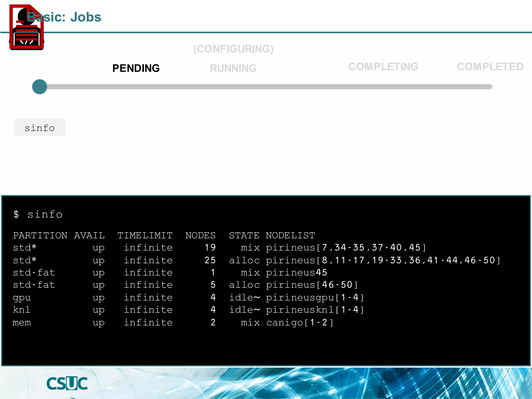The width and height of the screenshot is (532, 399).
Task: Click the '$ sinfo' terminal prompt line
Action: point(38,215)
